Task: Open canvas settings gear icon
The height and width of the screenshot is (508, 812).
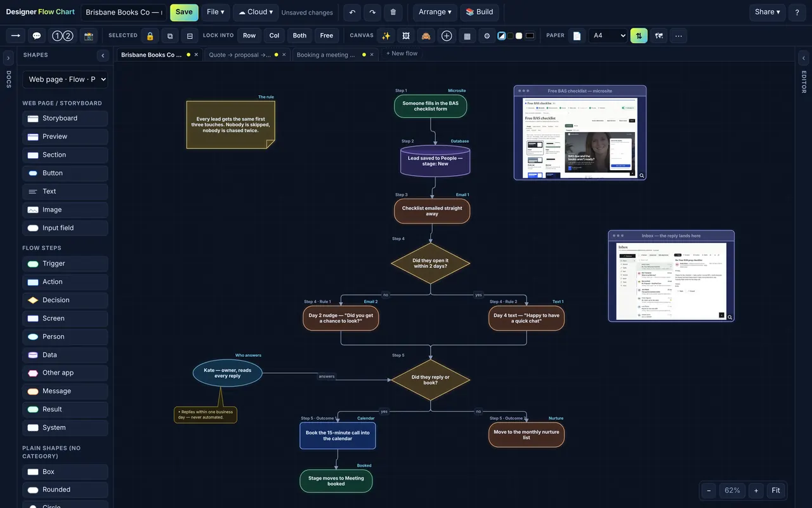Action: [487, 36]
